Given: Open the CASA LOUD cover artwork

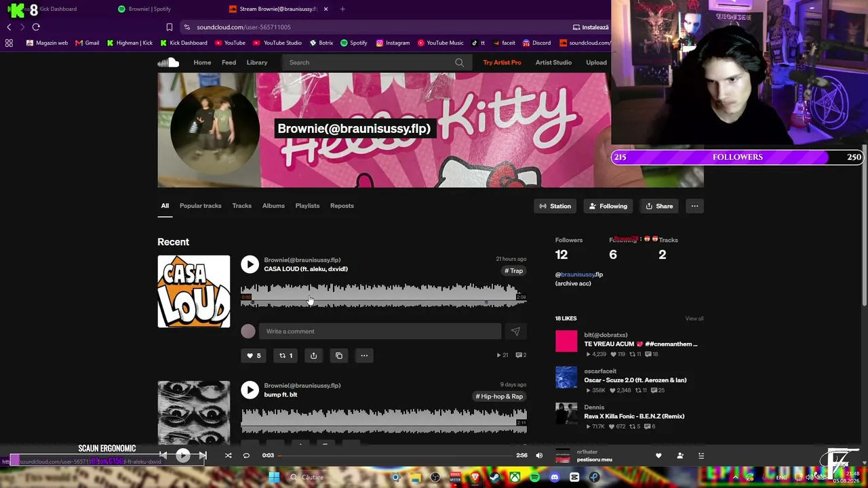Looking at the screenshot, I should 194,291.
